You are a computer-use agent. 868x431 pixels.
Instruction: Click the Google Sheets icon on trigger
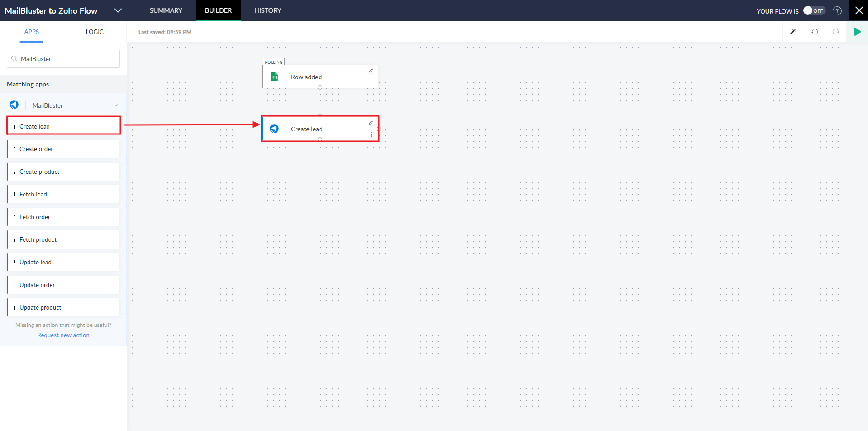[x=274, y=77]
